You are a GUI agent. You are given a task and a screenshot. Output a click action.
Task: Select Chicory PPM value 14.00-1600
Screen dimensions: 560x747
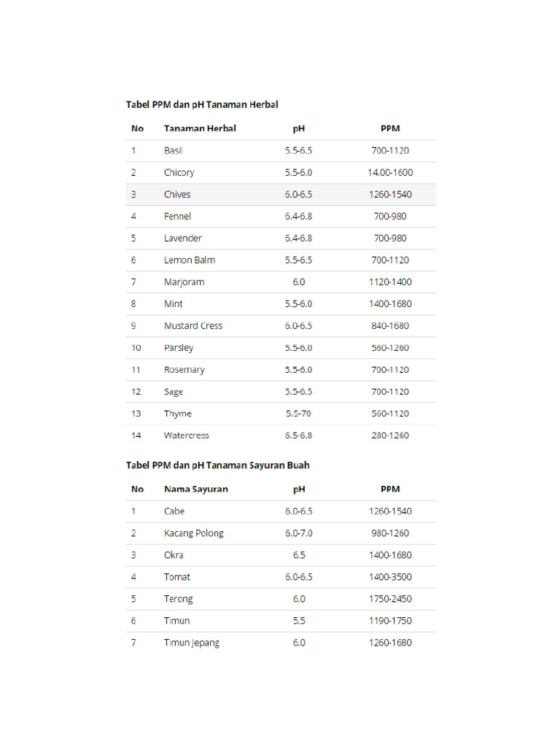pyautogui.click(x=390, y=172)
